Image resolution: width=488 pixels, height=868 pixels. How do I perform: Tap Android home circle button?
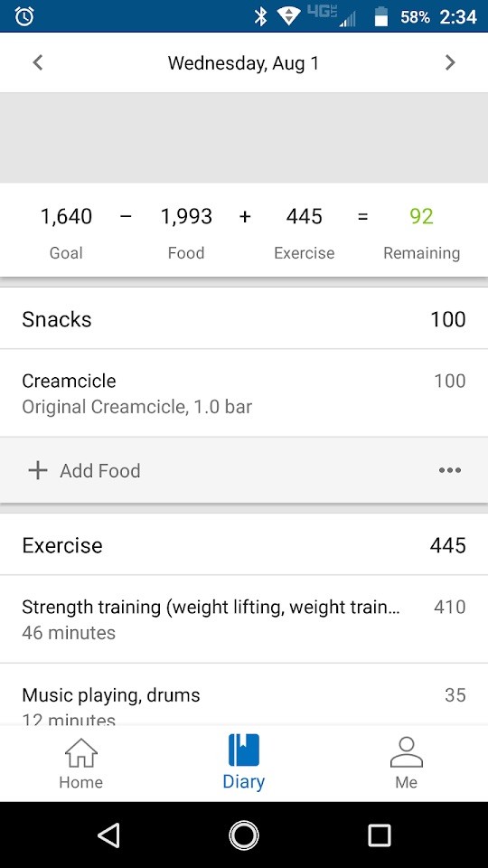coord(243,835)
